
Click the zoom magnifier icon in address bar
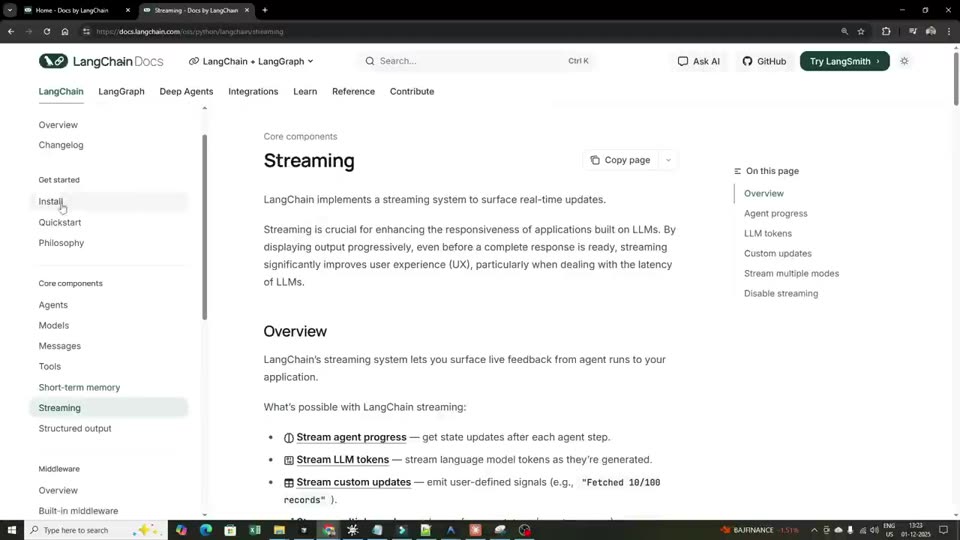[844, 31]
